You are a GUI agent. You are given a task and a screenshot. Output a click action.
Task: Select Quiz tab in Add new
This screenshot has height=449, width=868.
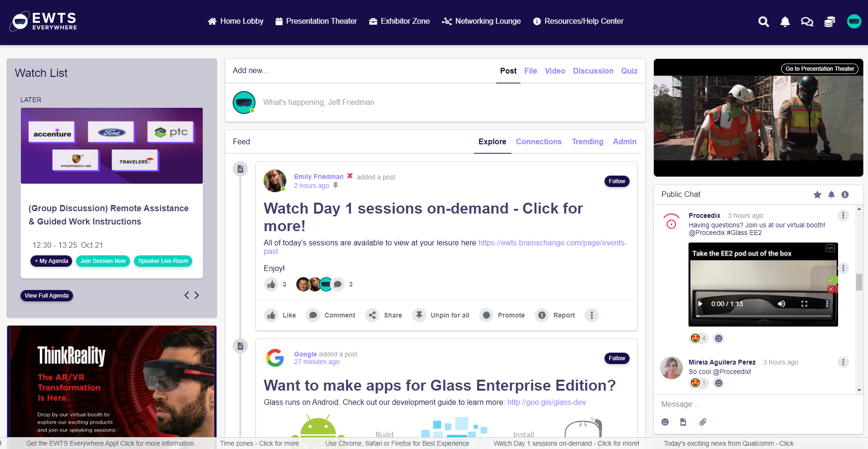tap(629, 71)
